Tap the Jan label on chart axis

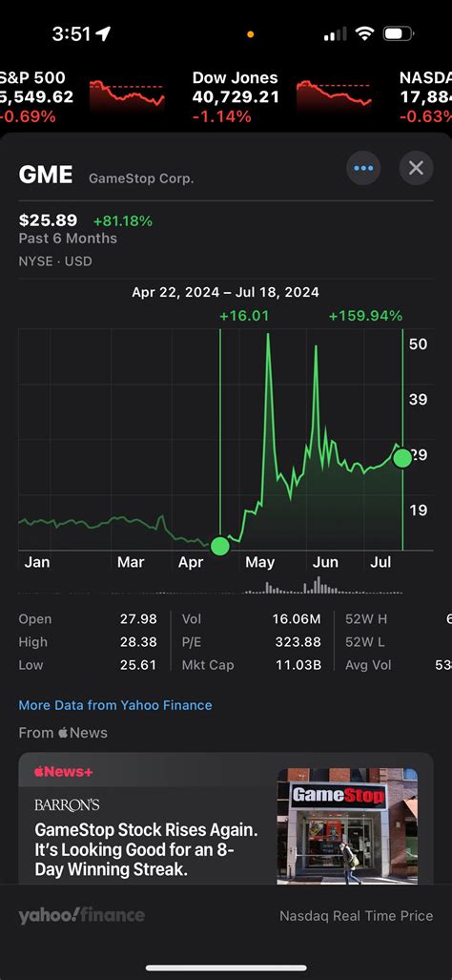tap(37, 562)
